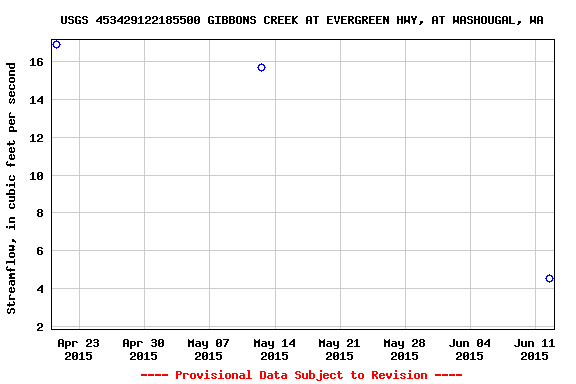The image size is (576, 384).
Task: Click the y-axis tick value 14
Action: point(36,100)
